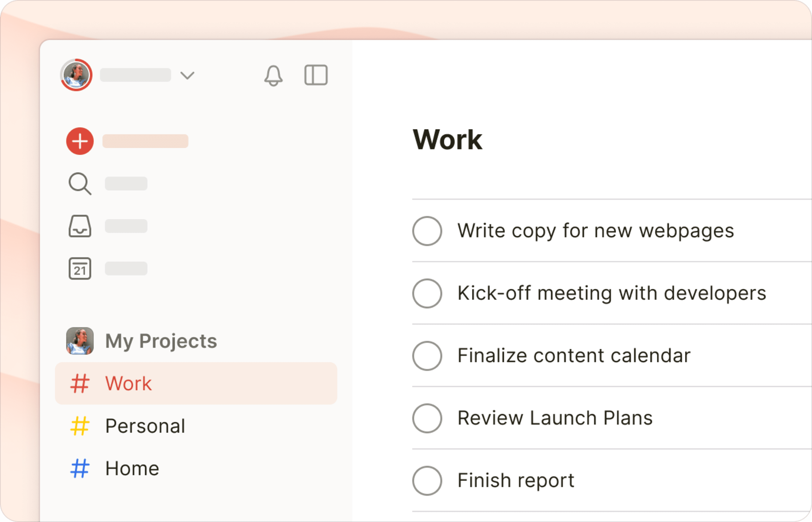Viewport: 812px width, 522px height.
Task: Complete the Write copy for new webpages task
Action: click(427, 231)
